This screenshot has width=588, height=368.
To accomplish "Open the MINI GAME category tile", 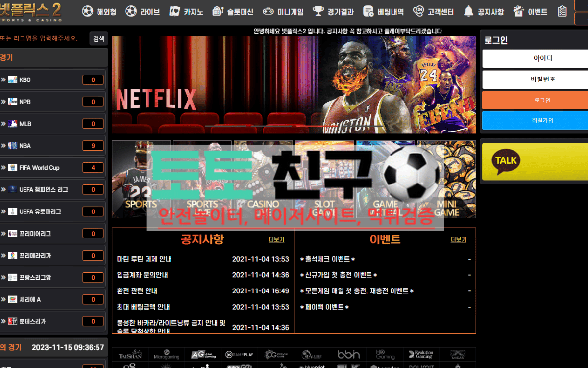I will coord(446,179).
